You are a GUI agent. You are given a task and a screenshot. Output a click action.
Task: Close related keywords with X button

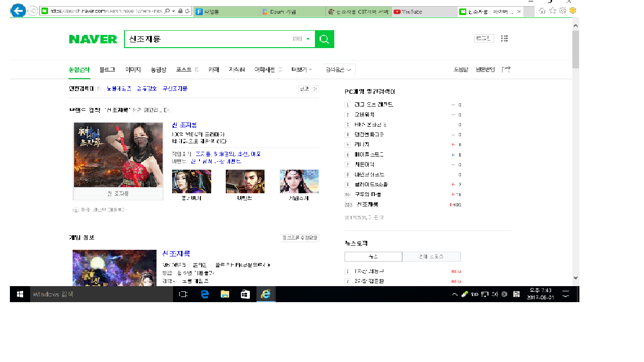(x=315, y=89)
